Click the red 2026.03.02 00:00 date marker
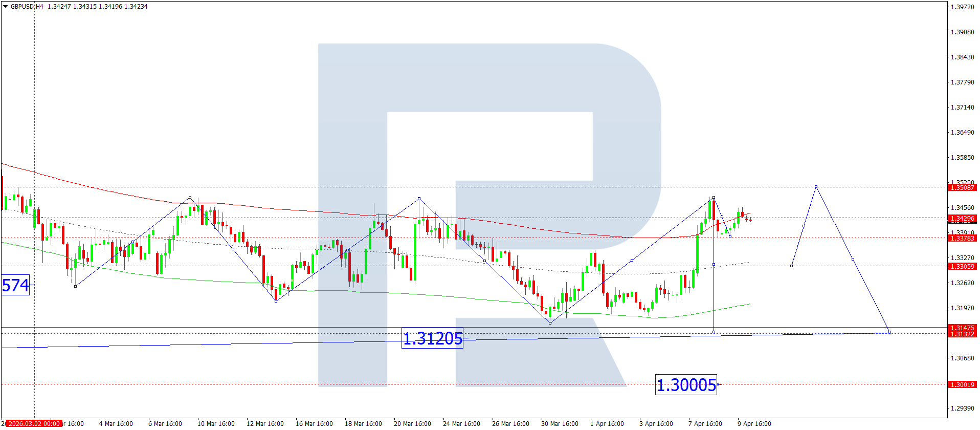980x430 pixels. (x=34, y=423)
